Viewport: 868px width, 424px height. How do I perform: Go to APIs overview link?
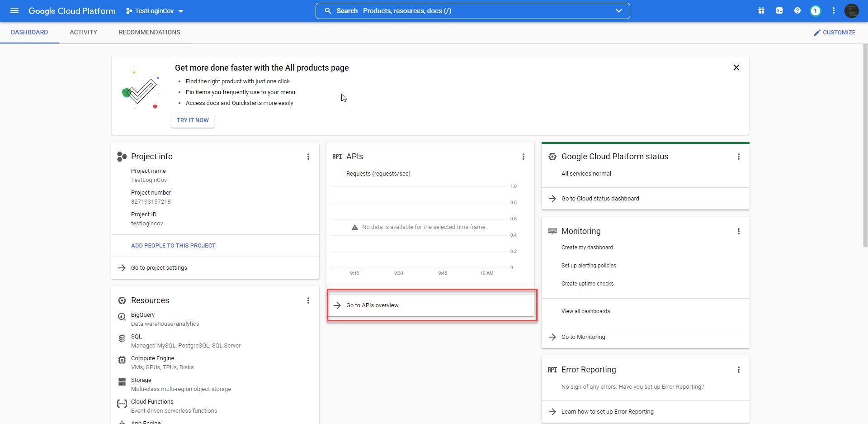coord(372,305)
